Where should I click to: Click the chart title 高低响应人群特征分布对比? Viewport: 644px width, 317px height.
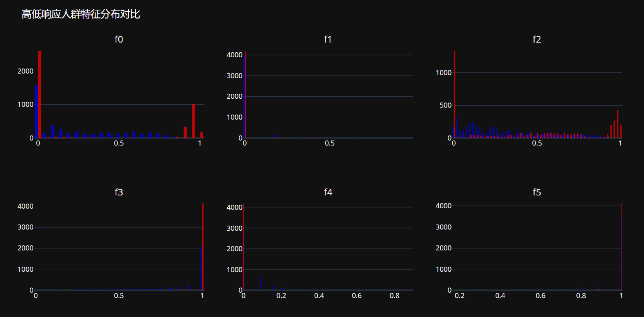coord(81,14)
